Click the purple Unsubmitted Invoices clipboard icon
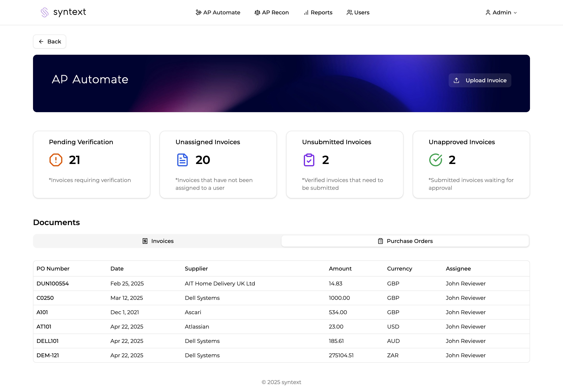 [309, 160]
